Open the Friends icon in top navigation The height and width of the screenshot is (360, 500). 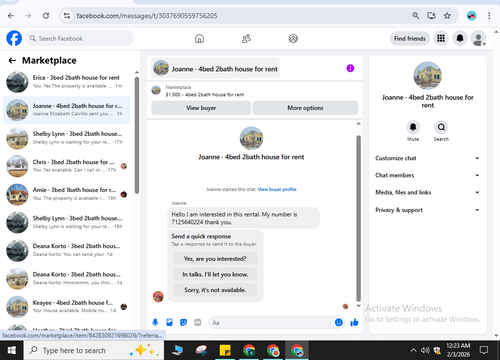(x=246, y=39)
